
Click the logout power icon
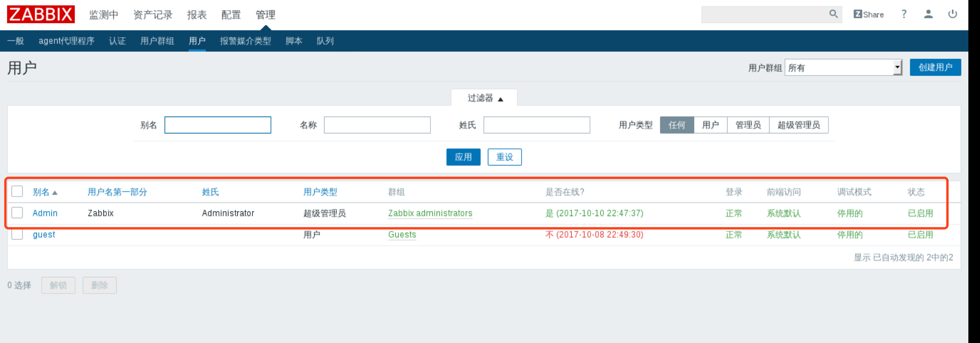[x=952, y=14]
